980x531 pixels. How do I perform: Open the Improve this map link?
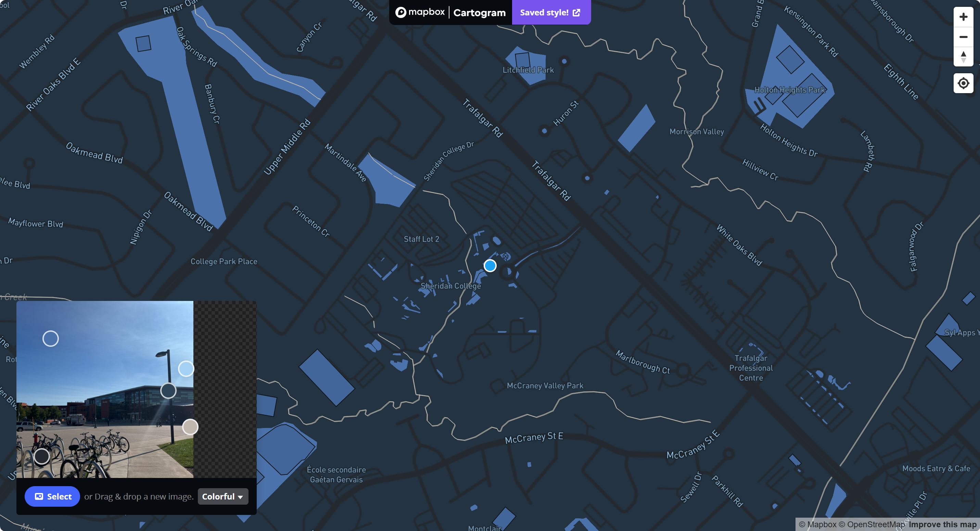[942, 524]
